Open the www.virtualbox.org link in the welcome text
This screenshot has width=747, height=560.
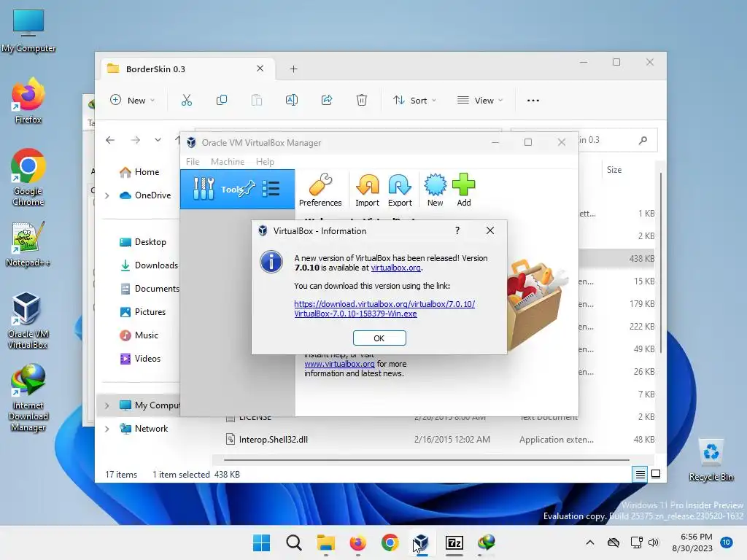(339, 364)
